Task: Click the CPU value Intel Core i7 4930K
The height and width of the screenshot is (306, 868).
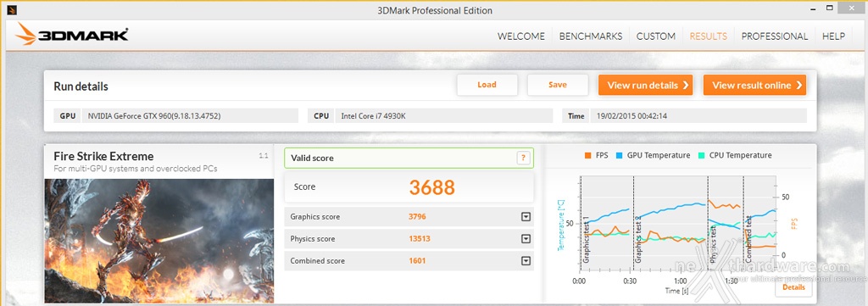Action: 444,116
